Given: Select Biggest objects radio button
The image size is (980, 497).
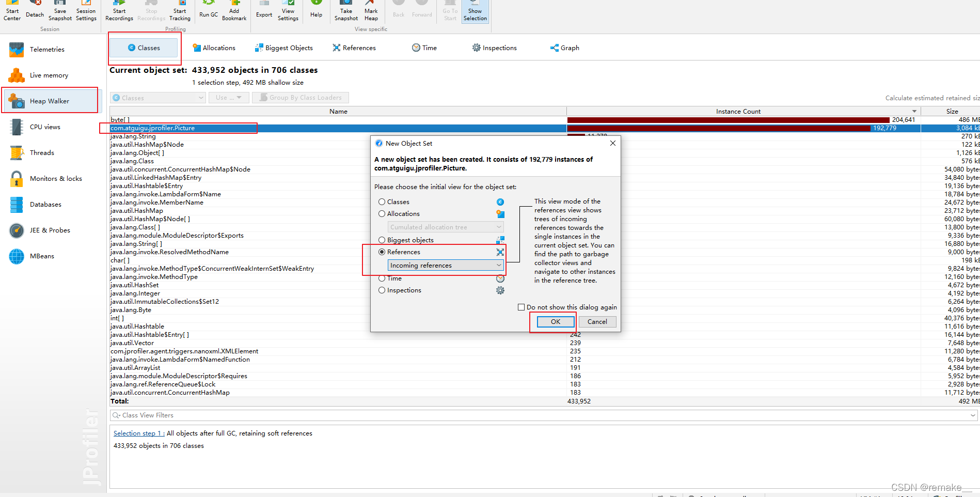Looking at the screenshot, I should pyautogui.click(x=382, y=240).
